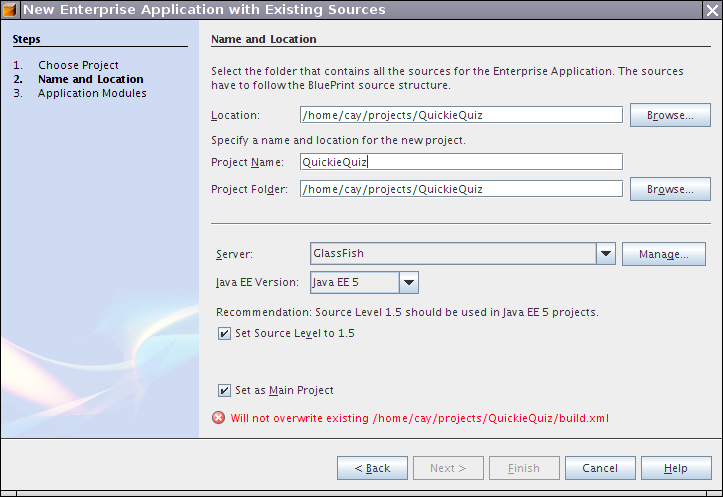Open the Server dropdown showing GlassFish
Screen dimensions: 723x497
[605, 254]
